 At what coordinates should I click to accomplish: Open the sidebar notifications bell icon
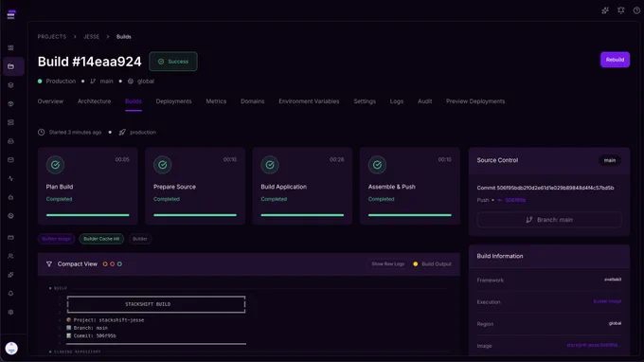click(x=11, y=294)
